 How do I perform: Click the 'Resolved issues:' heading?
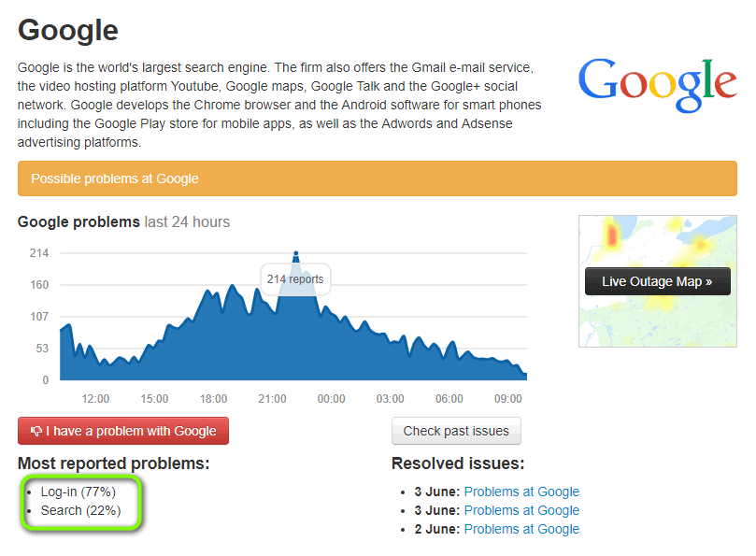(x=458, y=463)
